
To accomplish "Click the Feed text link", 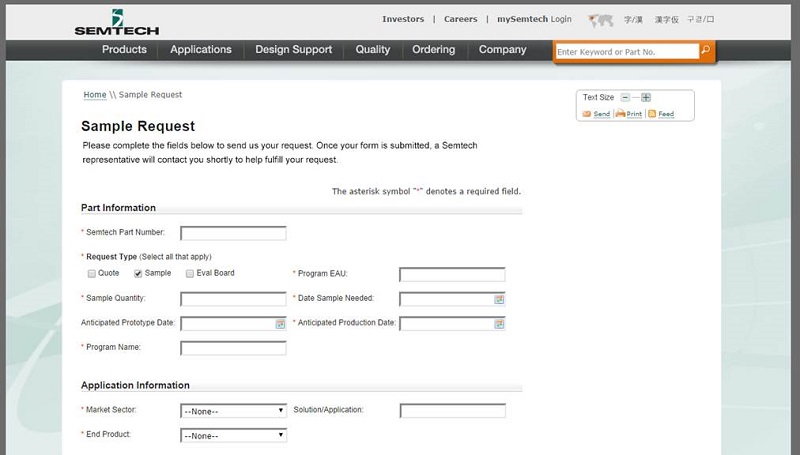I will click(x=666, y=114).
